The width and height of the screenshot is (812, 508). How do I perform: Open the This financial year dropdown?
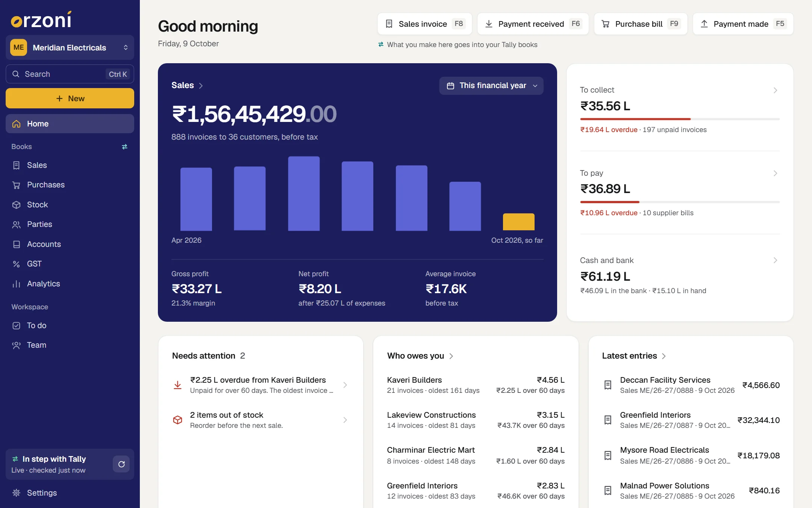491,86
